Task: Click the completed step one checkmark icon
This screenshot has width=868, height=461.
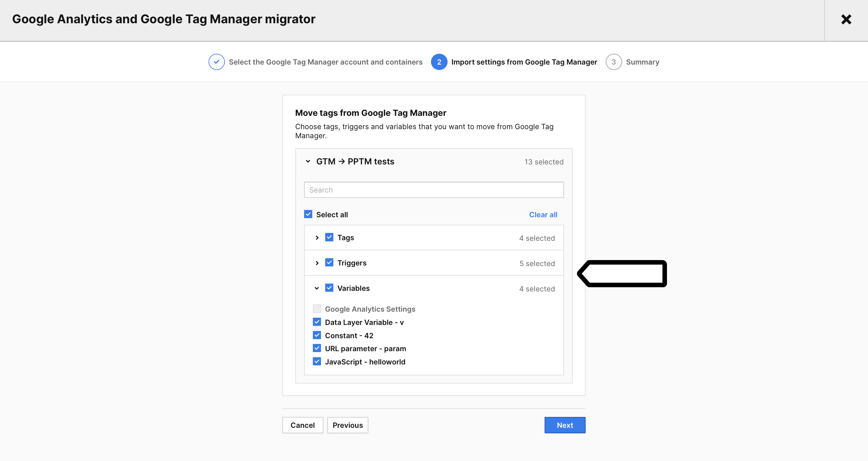Action: pos(216,62)
